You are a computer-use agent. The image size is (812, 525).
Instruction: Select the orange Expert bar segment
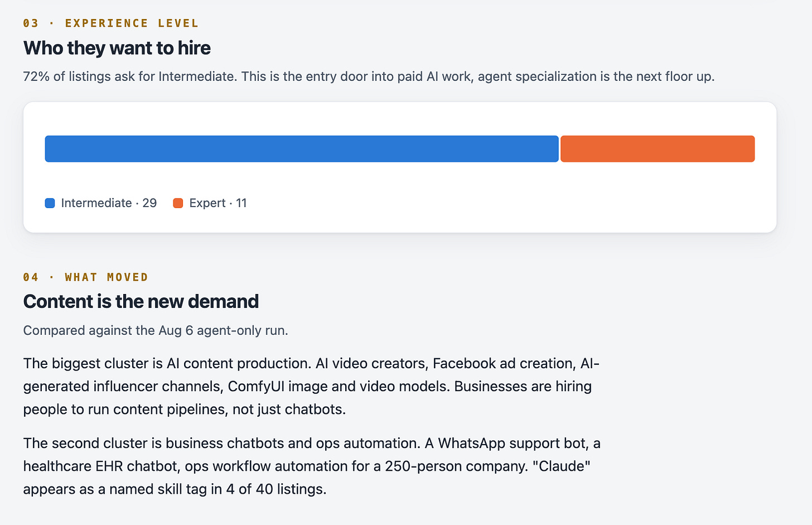pyautogui.click(x=658, y=149)
